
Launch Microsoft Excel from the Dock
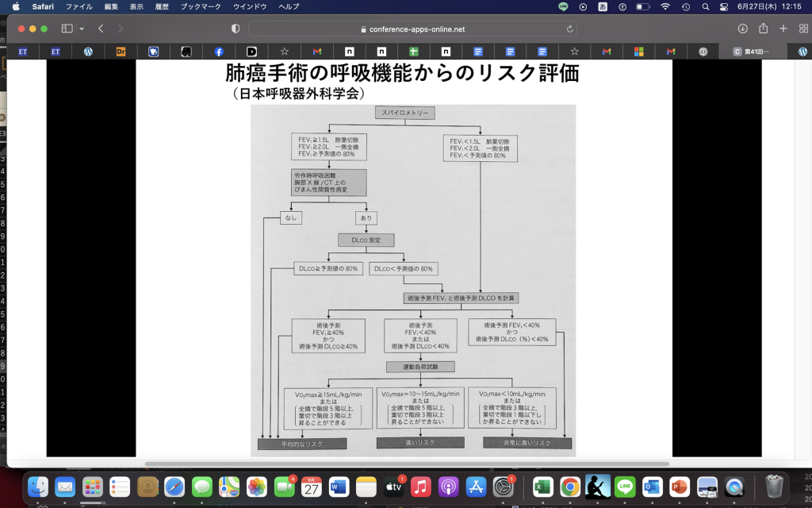click(542, 486)
